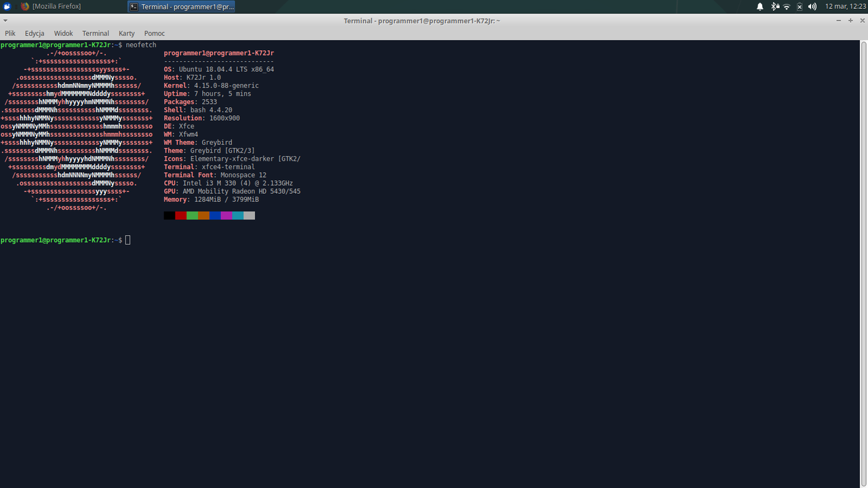Click the 'OS: Ubuntu 18.04.4 LTS x86_64' line

219,69
